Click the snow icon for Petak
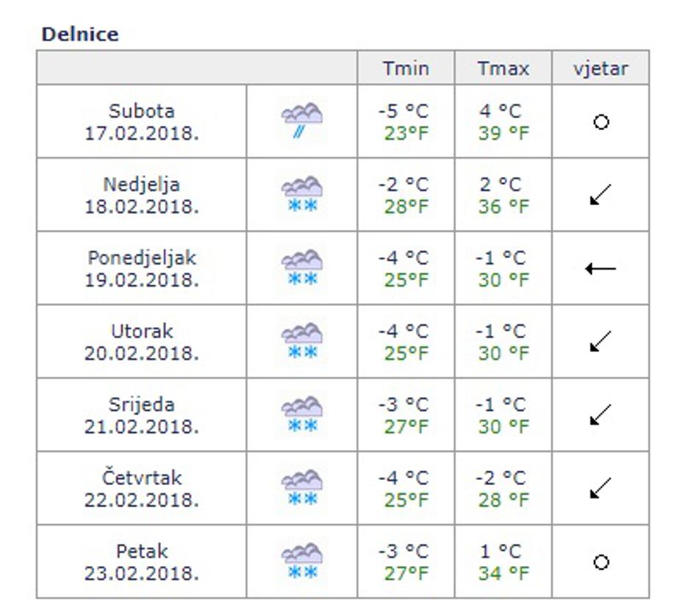Screen dimensions: 691x616 (302, 562)
